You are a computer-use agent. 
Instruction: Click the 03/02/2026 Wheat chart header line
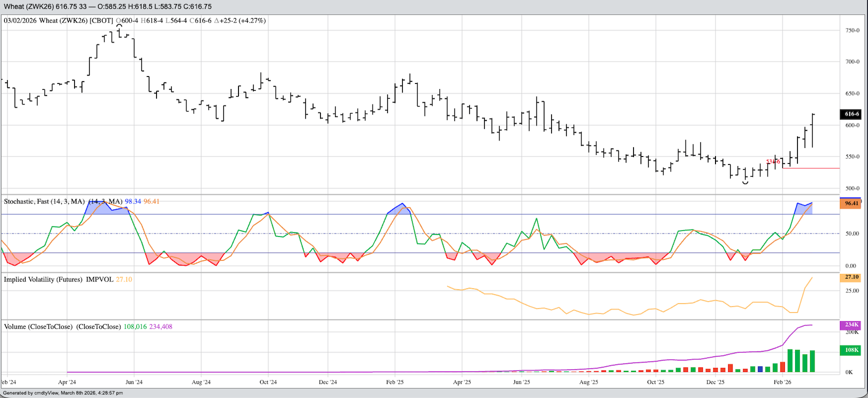135,20
